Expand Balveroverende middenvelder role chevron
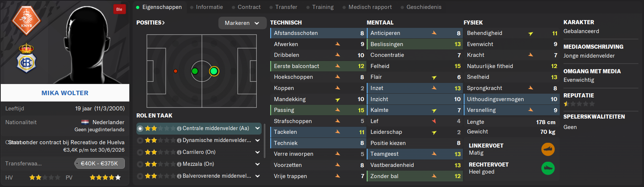Viewport: 644px width, 187px height. (x=258, y=176)
